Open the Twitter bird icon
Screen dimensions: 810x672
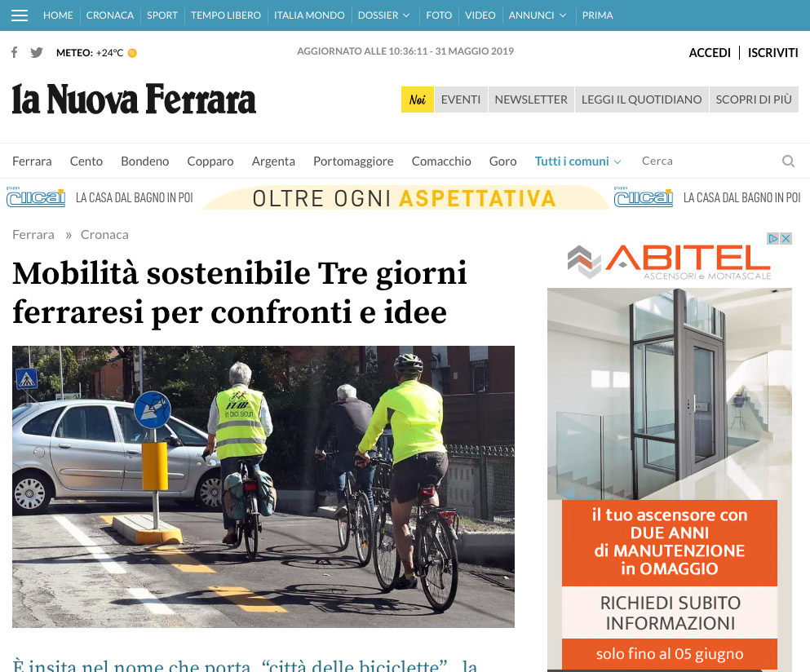tap(36, 53)
